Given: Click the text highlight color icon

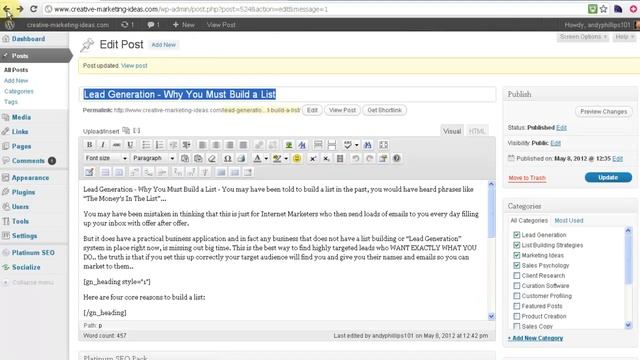Looking at the screenshot, I should click(x=277, y=158).
